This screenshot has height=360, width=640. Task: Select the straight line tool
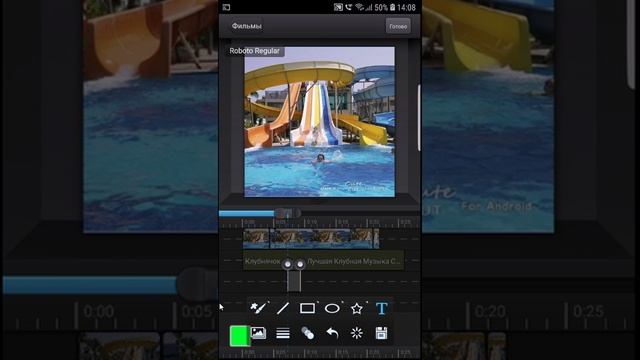282,308
